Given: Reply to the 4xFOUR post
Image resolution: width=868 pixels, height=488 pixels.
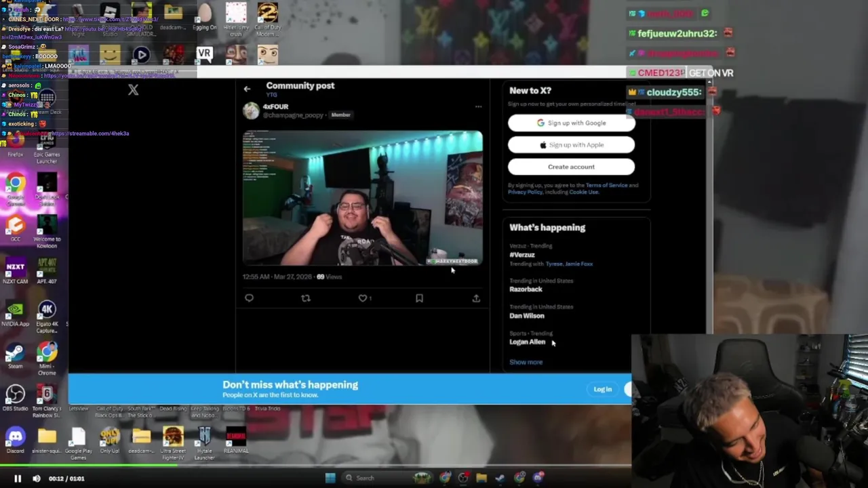Looking at the screenshot, I should pos(249,298).
